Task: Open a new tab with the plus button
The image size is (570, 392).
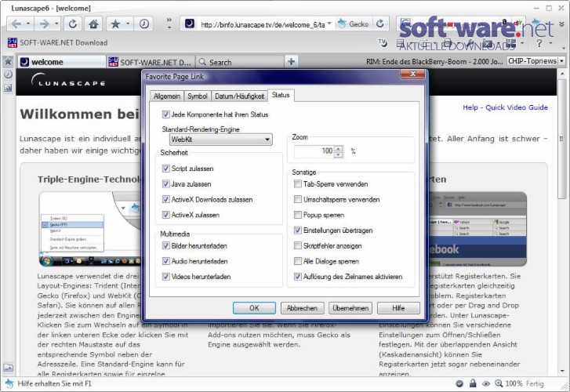Action: tap(291, 61)
